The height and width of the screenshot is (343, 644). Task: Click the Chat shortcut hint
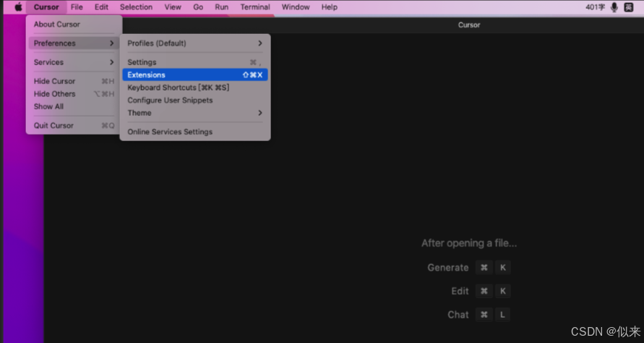coord(479,315)
